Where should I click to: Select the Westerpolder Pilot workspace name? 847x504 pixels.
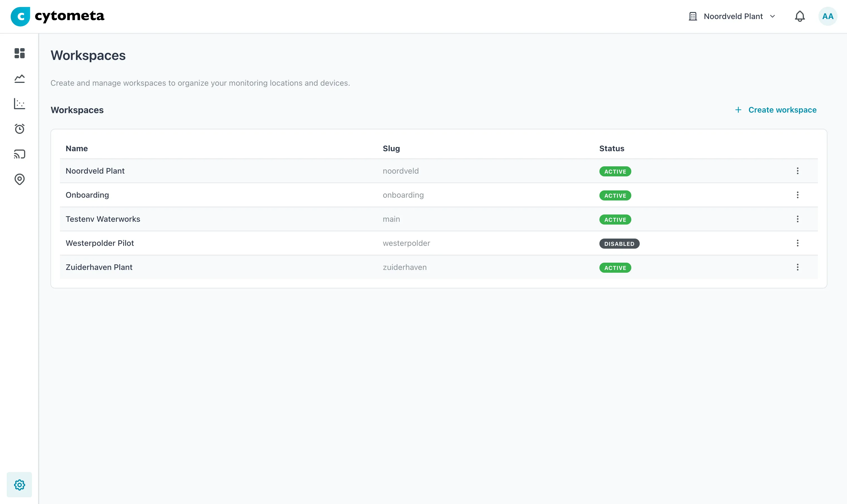pos(100,243)
